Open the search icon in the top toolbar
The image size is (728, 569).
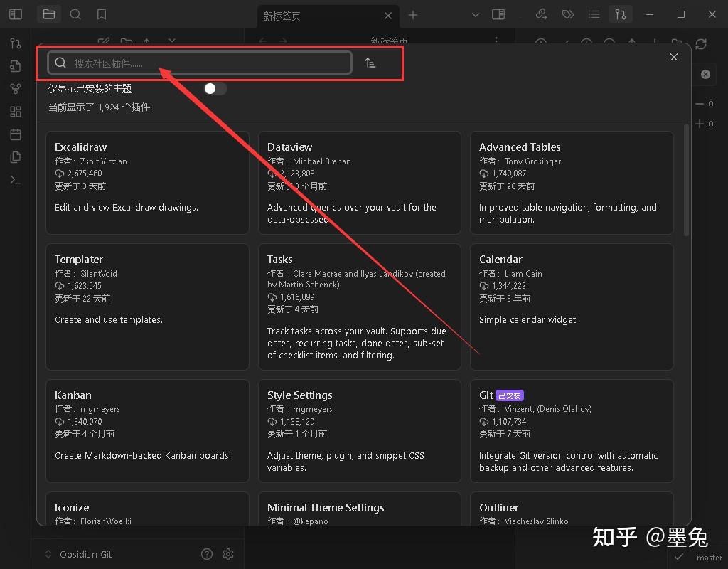[x=75, y=16]
